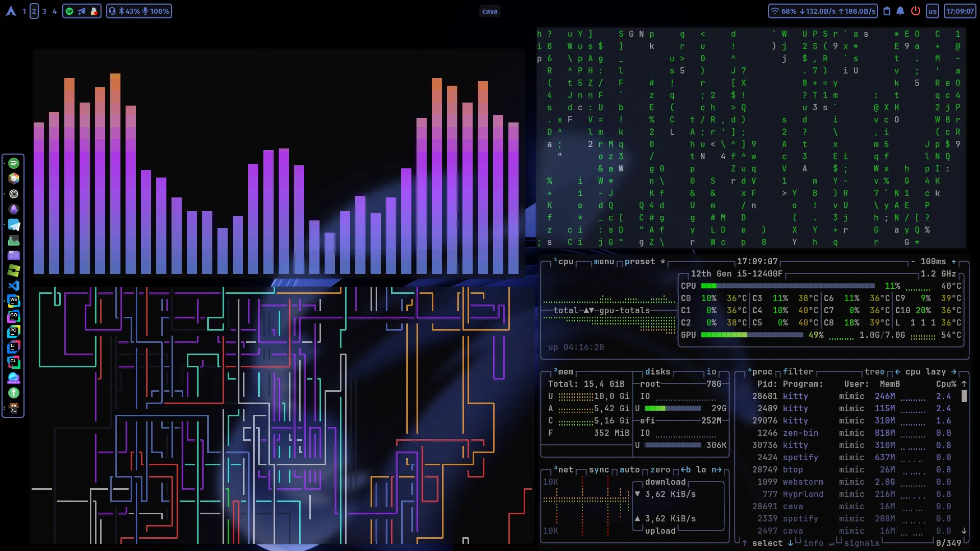Open clipboard manager icon in top bar
980x551 pixels.
tap(887, 11)
